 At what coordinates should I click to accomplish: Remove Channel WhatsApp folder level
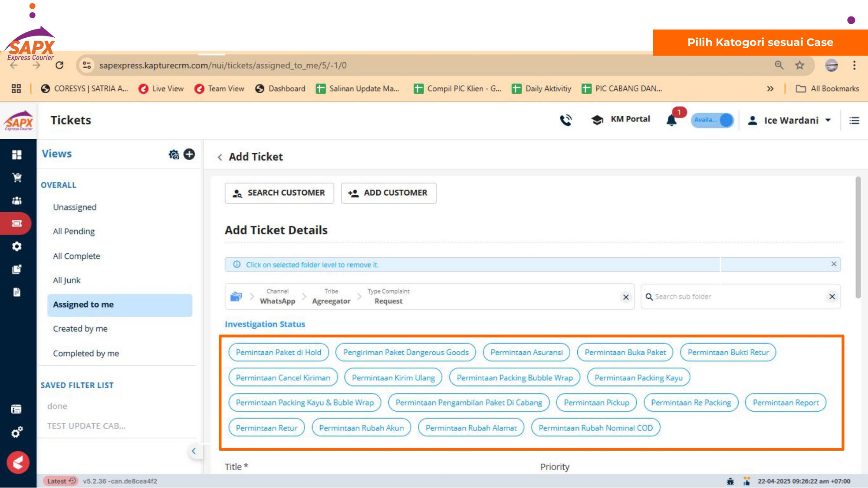click(277, 297)
